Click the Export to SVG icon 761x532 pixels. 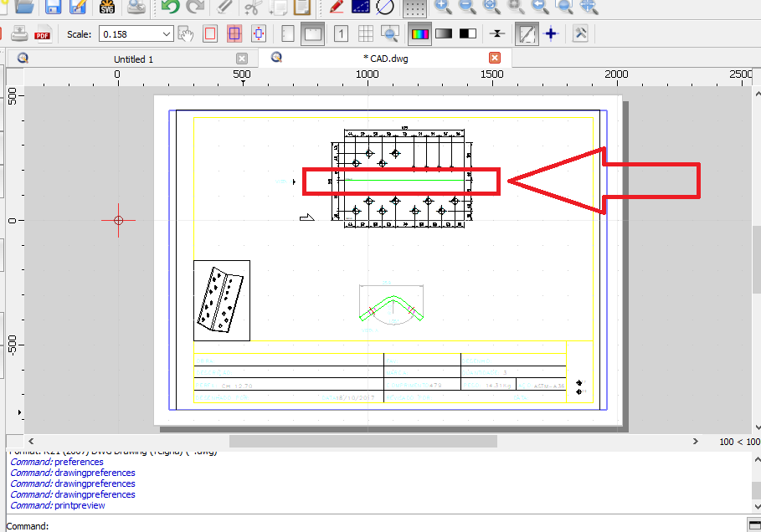107,8
